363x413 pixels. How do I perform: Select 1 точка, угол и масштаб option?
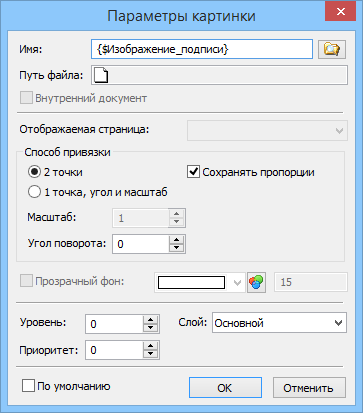tap(34, 192)
